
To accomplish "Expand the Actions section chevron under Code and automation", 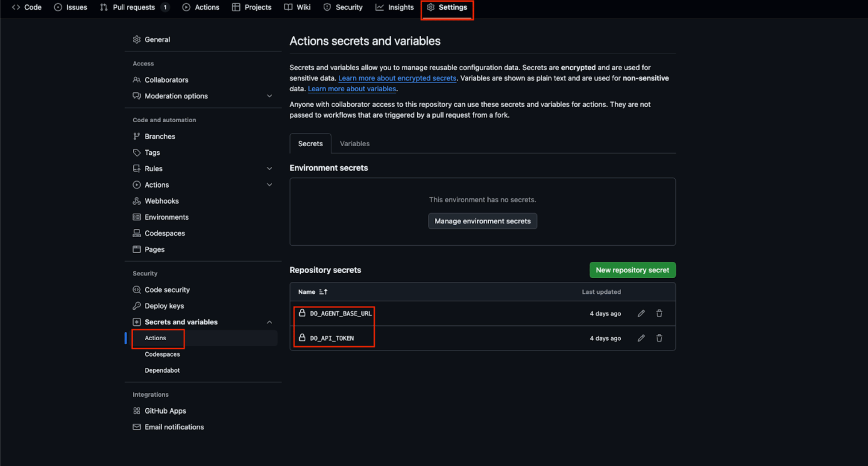I will (270, 185).
